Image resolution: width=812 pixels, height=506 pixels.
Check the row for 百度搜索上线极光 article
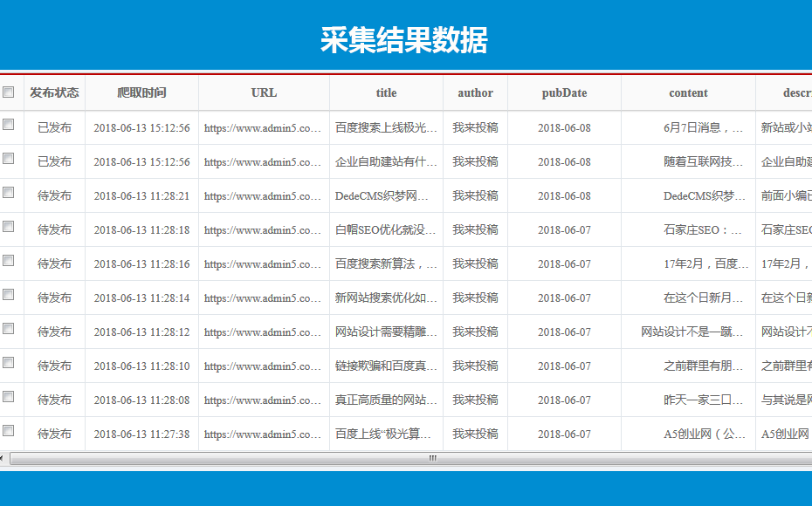pos(10,127)
